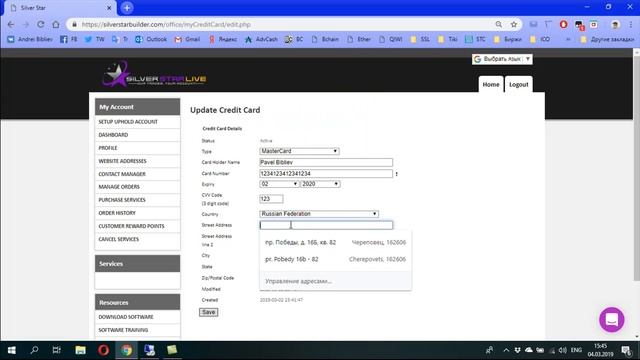The height and width of the screenshot is (360, 640).
Task: Click Управление адресами autofill option
Action: point(336,281)
